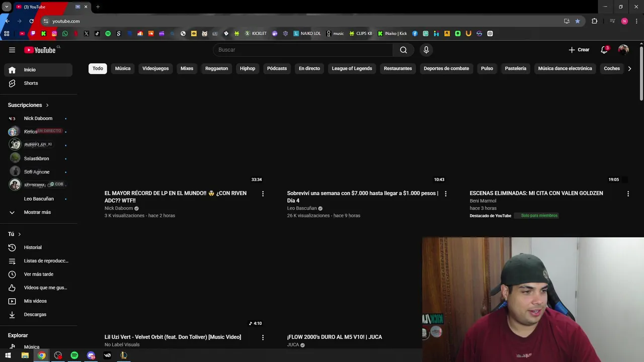
Task: Select the Pastelería filter chip
Action: pos(516,68)
